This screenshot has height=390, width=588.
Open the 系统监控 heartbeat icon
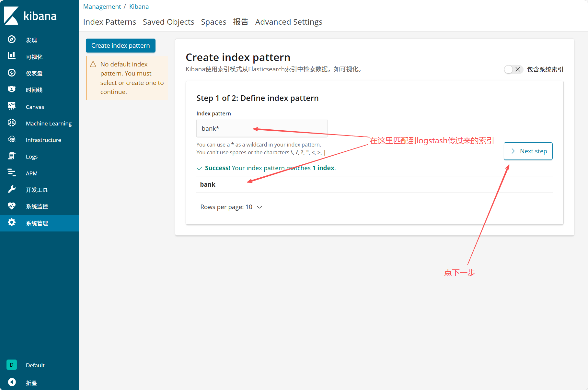pos(12,206)
